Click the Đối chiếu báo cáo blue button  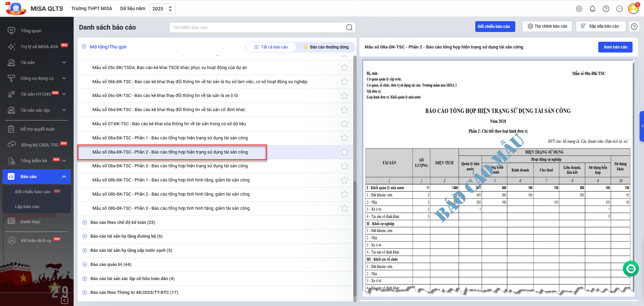click(x=495, y=27)
